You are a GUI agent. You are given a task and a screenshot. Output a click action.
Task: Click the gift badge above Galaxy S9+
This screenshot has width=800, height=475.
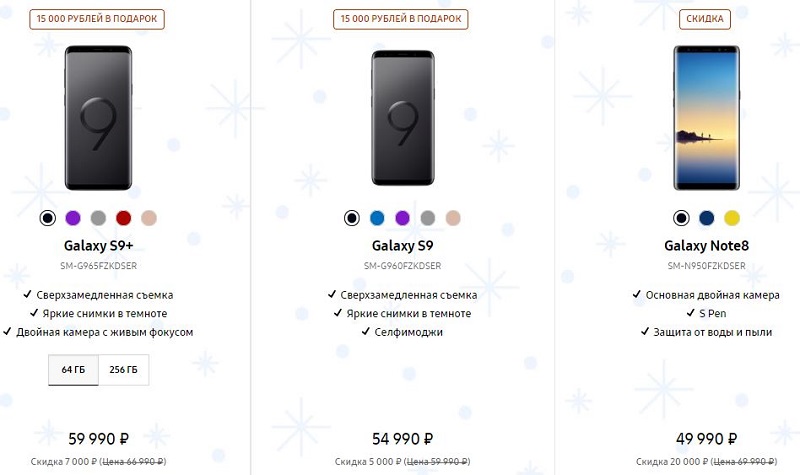tap(98, 19)
